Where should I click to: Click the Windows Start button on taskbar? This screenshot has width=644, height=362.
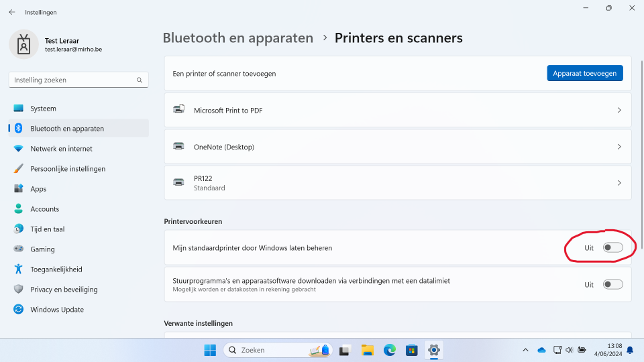(x=210, y=350)
